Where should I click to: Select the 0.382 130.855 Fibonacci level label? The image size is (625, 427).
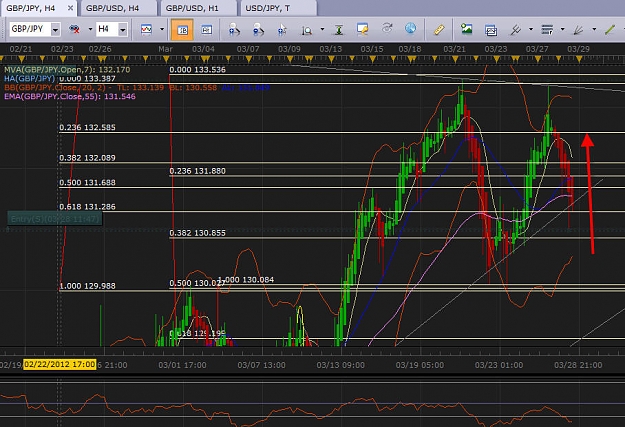pos(197,233)
